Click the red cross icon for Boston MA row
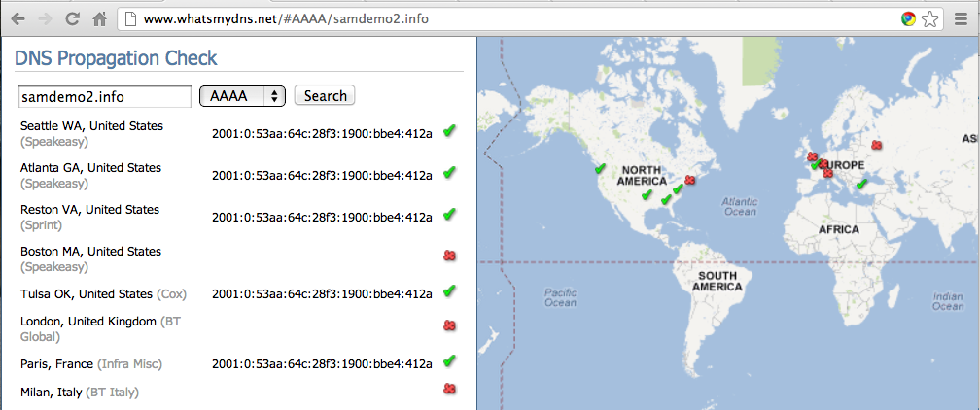The height and width of the screenshot is (410, 980). (449, 255)
